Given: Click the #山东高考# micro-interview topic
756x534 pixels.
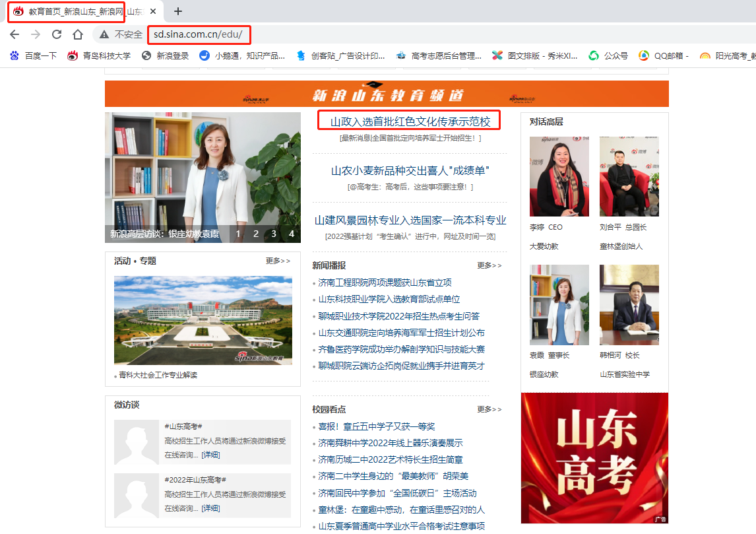Looking at the screenshot, I should 183,426.
